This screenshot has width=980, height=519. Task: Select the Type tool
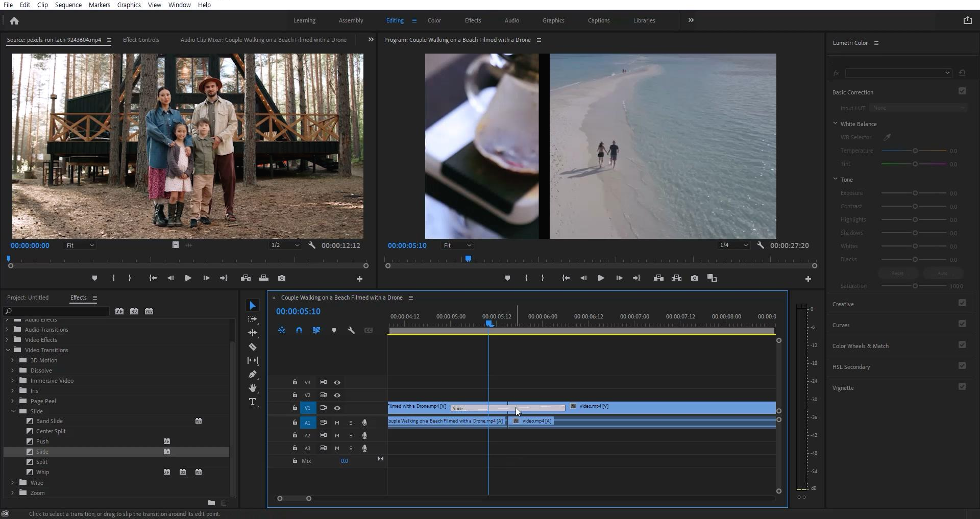click(x=253, y=402)
